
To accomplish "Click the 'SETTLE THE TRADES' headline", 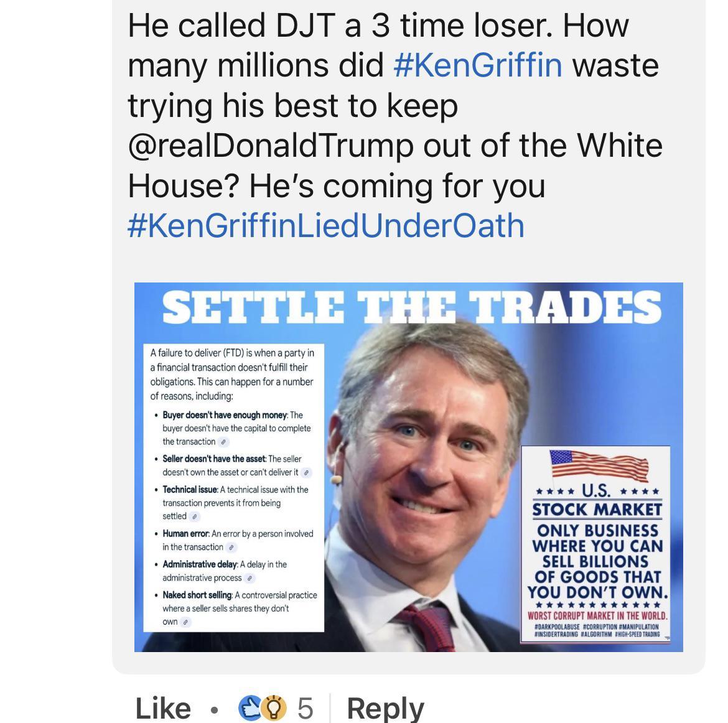I will [411, 307].
